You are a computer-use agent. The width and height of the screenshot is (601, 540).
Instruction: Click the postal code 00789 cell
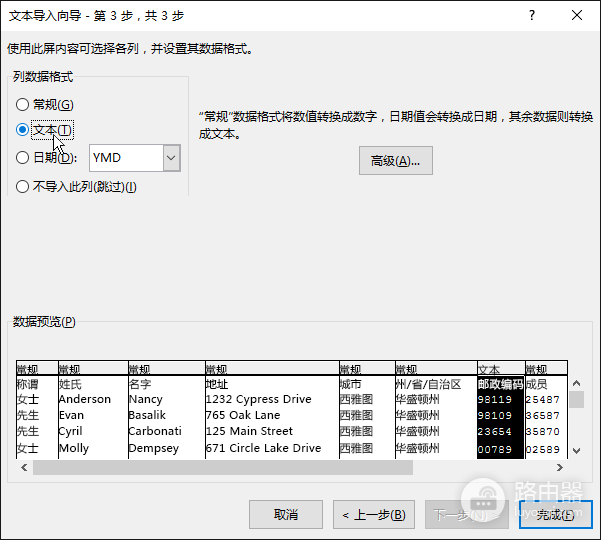[x=494, y=449]
